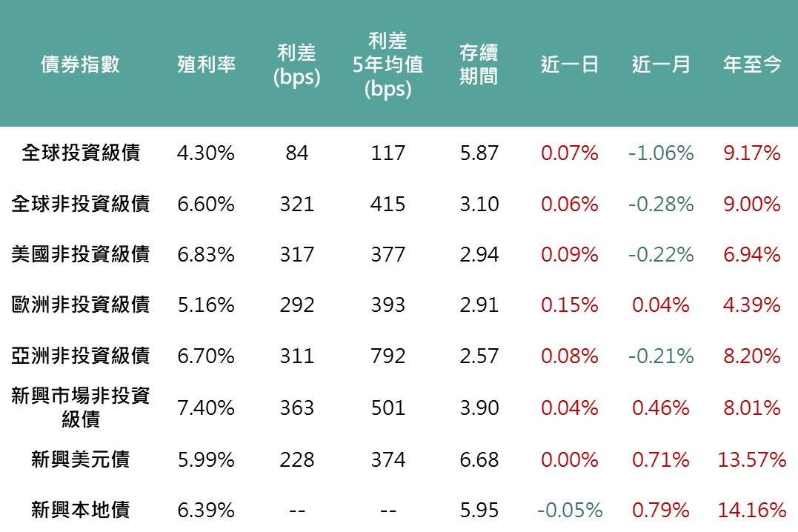Select the 792 five-year average spread cell
This screenshot has height=532, width=798.
click(388, 356)
